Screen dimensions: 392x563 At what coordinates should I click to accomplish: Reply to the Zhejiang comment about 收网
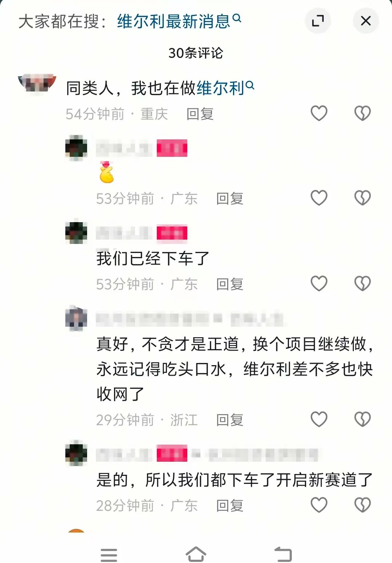(x=230, y=420)
